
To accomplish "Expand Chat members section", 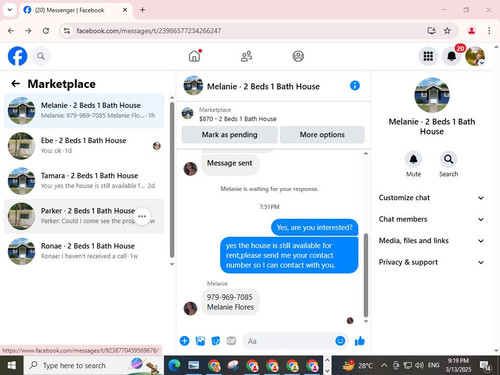I will point(431,219).
